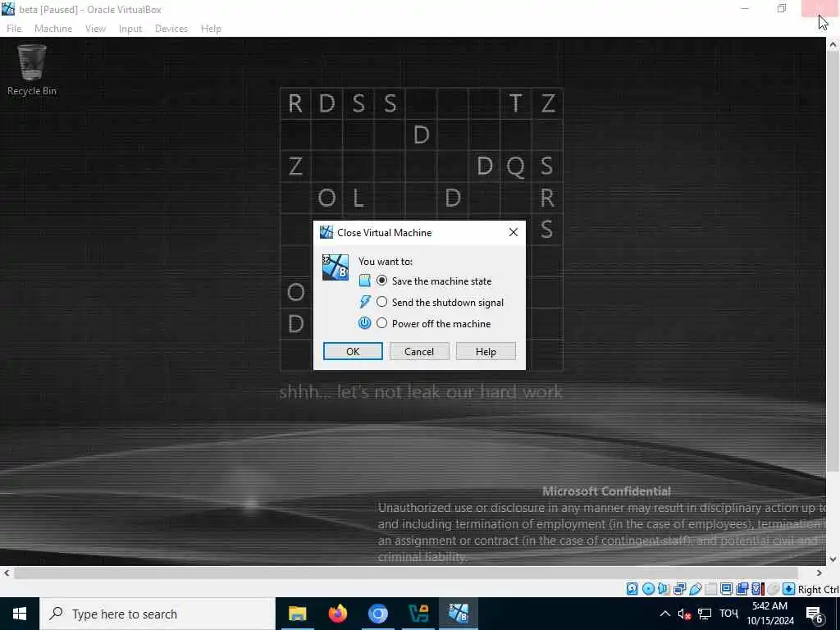Click the horizontal scrollbar left arrow
This screenshot has width=840, height=630.
pyautogui.click(x=7, y=573)
